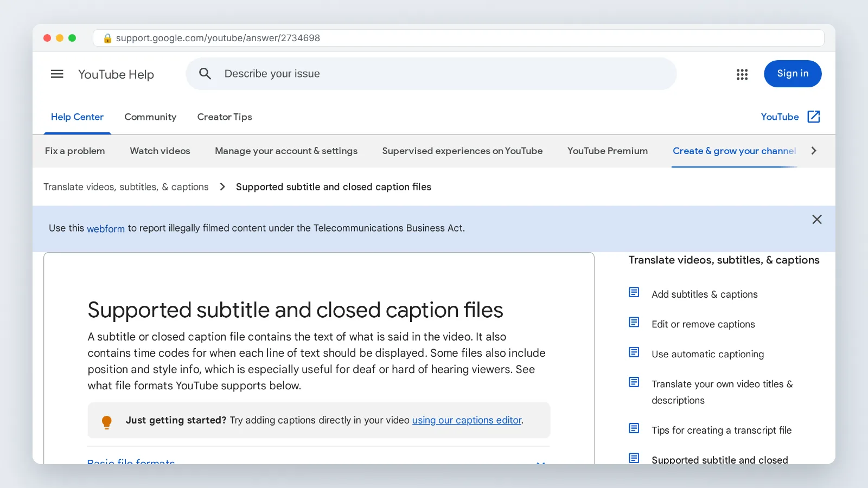
Task: Open the YouTube link at top right
Action: pos(780,117)
